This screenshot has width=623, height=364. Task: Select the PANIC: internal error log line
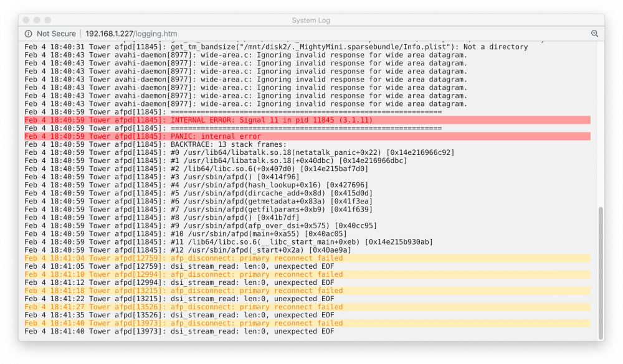click(307, 136)
